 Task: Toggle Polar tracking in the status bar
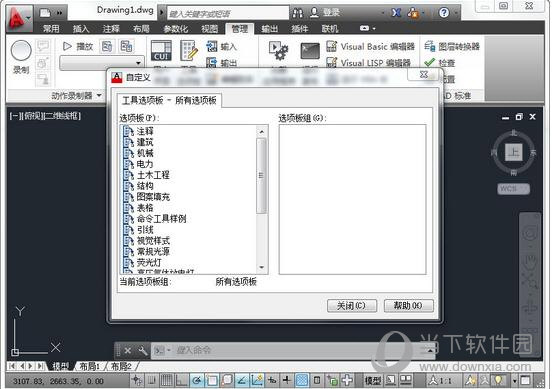pyautogui.click(x=197, y=381)
